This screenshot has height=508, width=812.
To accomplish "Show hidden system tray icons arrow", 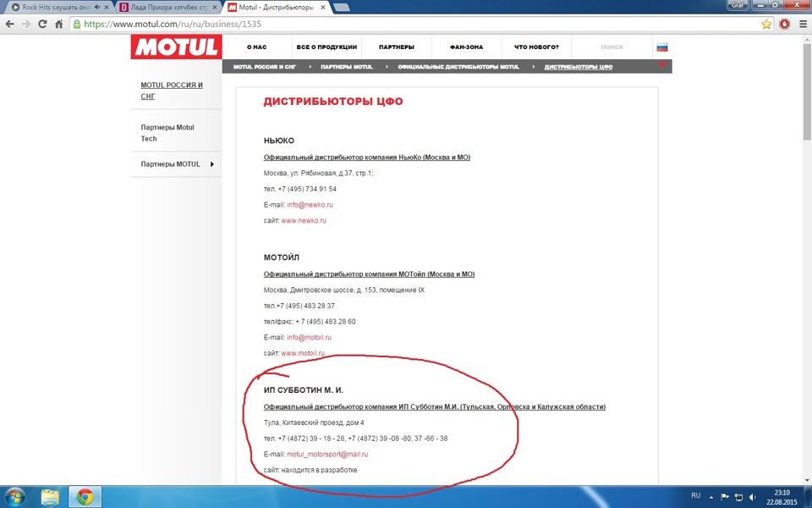I will pos(710,497).
